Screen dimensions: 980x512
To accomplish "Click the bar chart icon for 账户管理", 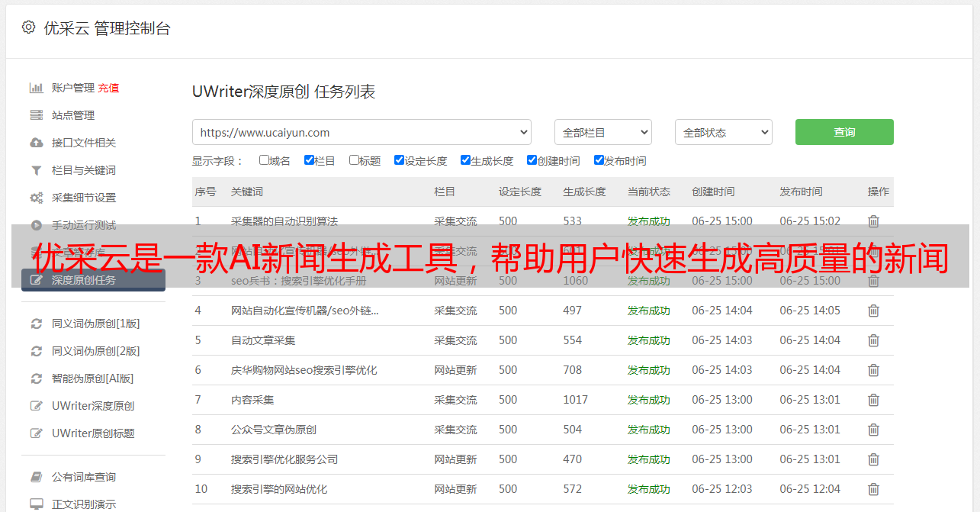I will [36, 88].
